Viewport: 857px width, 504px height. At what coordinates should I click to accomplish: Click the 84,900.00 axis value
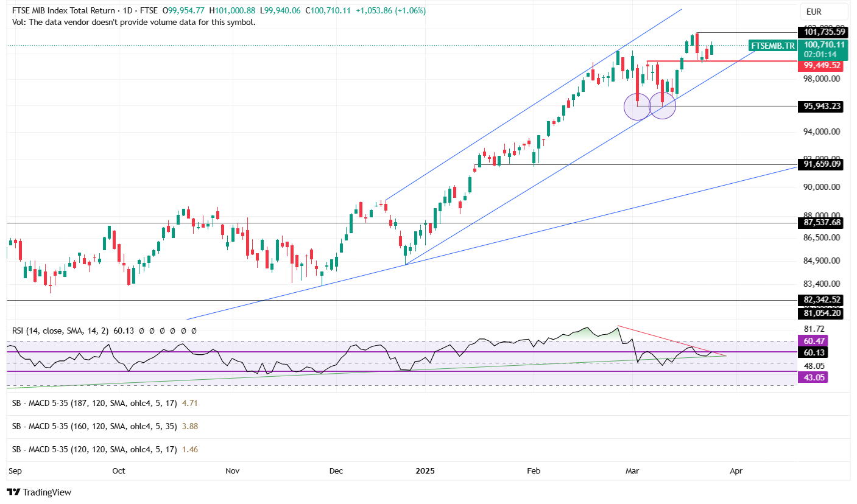point(822,261)
